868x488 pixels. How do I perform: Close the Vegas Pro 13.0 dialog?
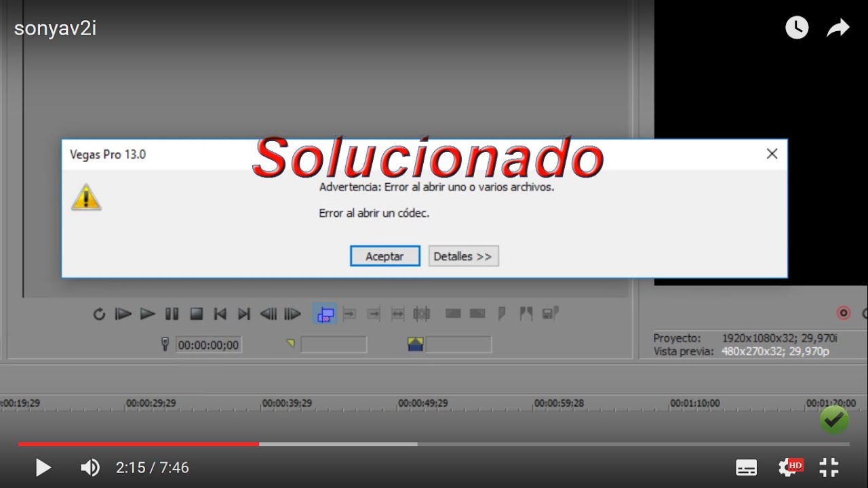772,154
